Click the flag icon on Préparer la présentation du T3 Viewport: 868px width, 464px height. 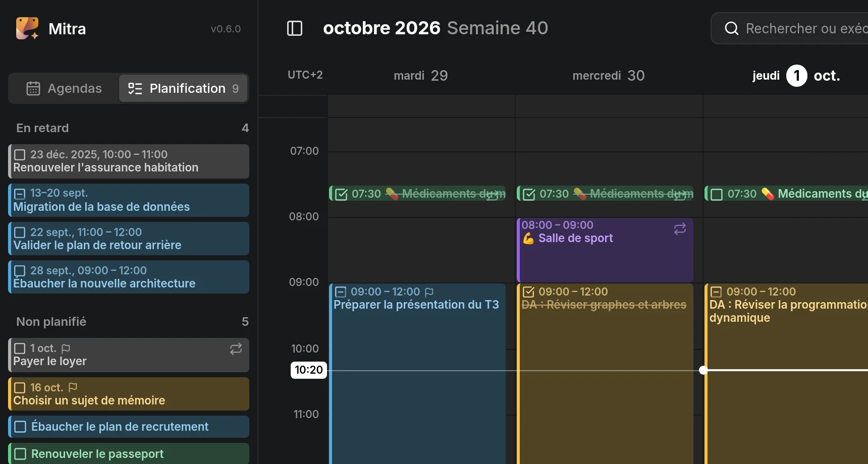tap(429, 292)
